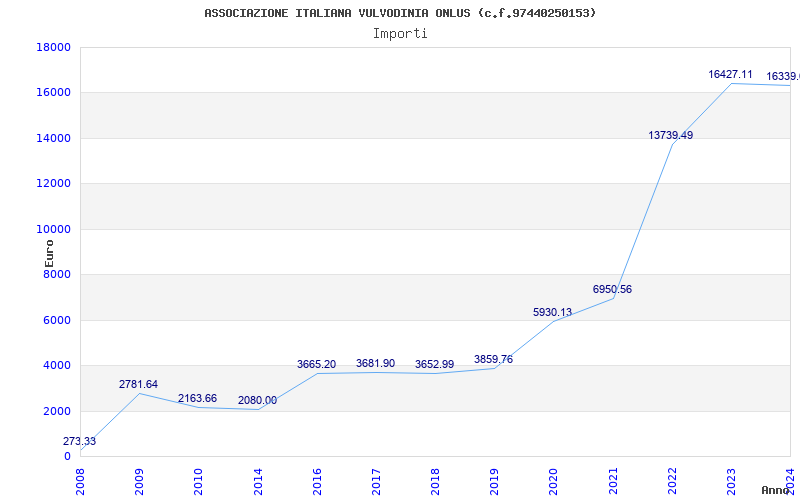The image size is (800, 500).
Task: Click the 2781.64 data label
Action: click(138, 384)
